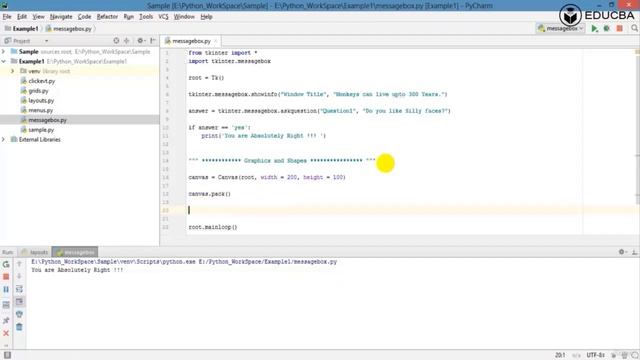The image size is (640, 360).
Task: Collapse the Example1 project node
Action: click(x=4, y=61)
